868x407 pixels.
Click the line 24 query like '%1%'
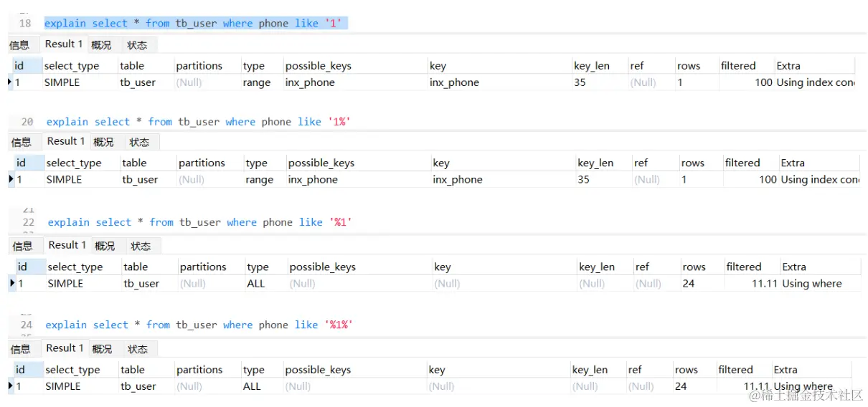199,325
